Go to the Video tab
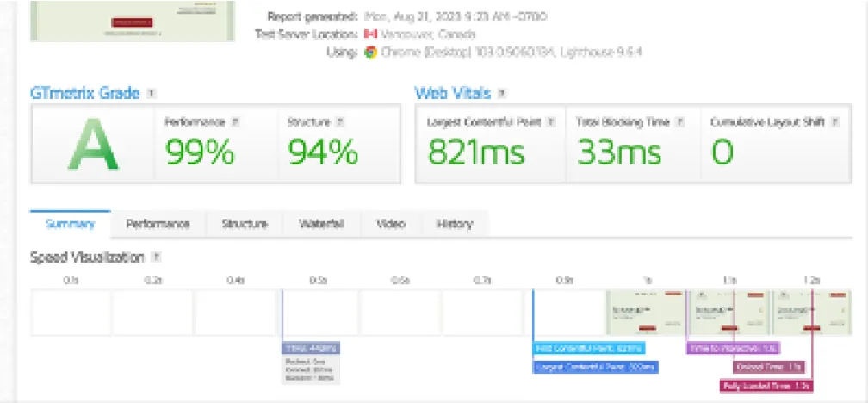868x403 pixels. (390, 224)
